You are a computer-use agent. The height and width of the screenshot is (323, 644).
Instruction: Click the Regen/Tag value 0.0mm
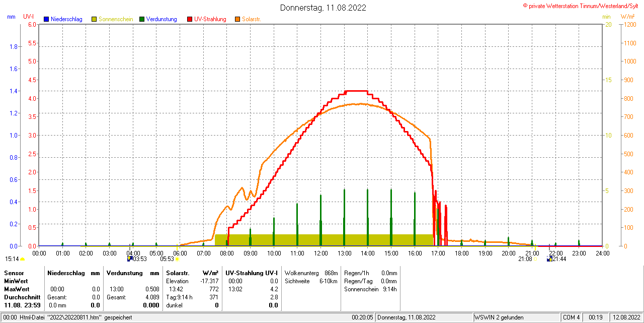pos(389,281)
